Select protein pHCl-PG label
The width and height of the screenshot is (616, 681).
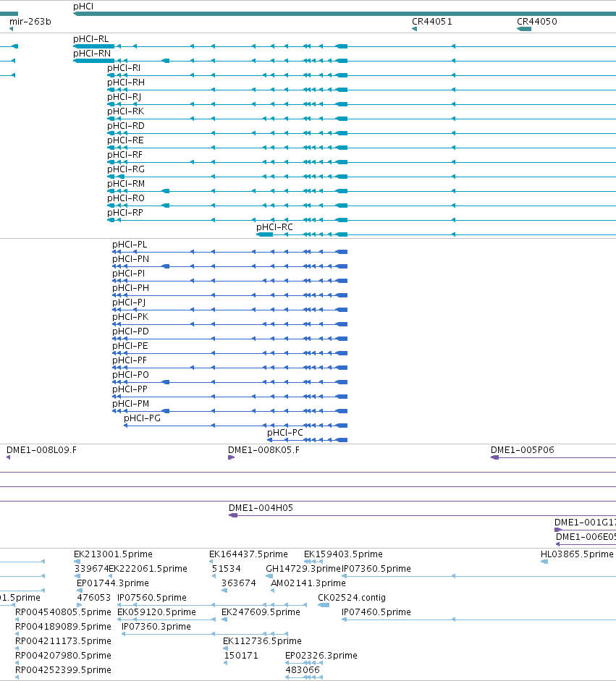(x=142, y=418)
